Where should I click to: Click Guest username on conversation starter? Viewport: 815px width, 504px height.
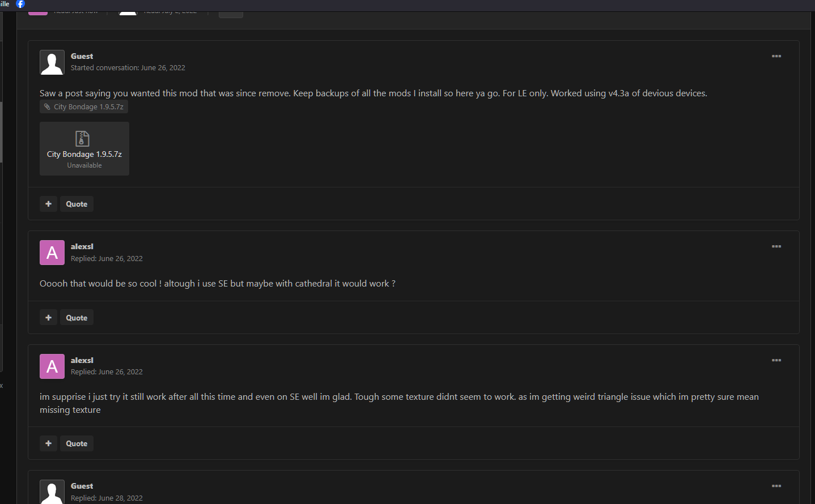(x=82, y=56)
